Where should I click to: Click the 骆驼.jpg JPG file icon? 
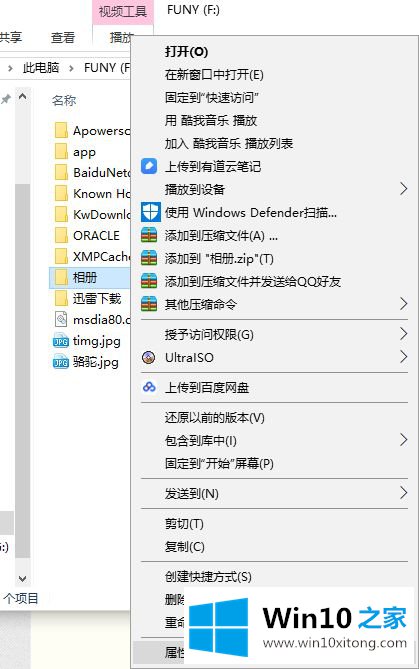tap(61, 362)
